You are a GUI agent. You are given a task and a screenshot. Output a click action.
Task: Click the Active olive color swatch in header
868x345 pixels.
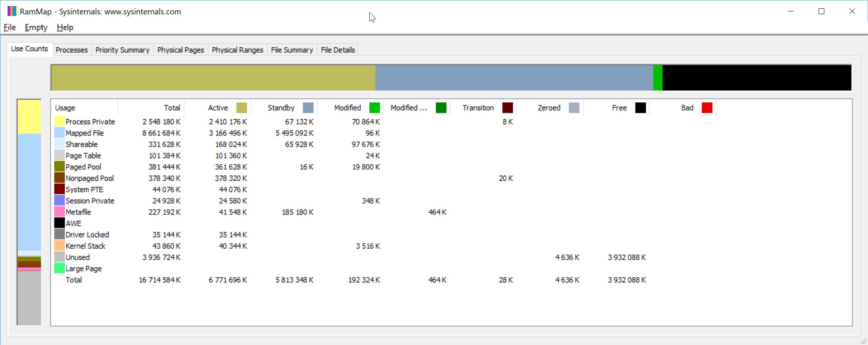242,108
